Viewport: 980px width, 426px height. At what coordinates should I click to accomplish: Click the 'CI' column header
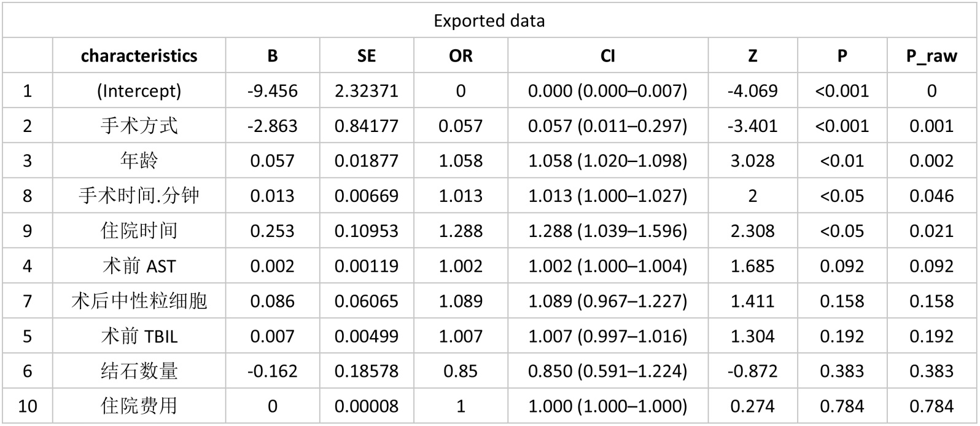pyautogui.click(x=607, y=56)
